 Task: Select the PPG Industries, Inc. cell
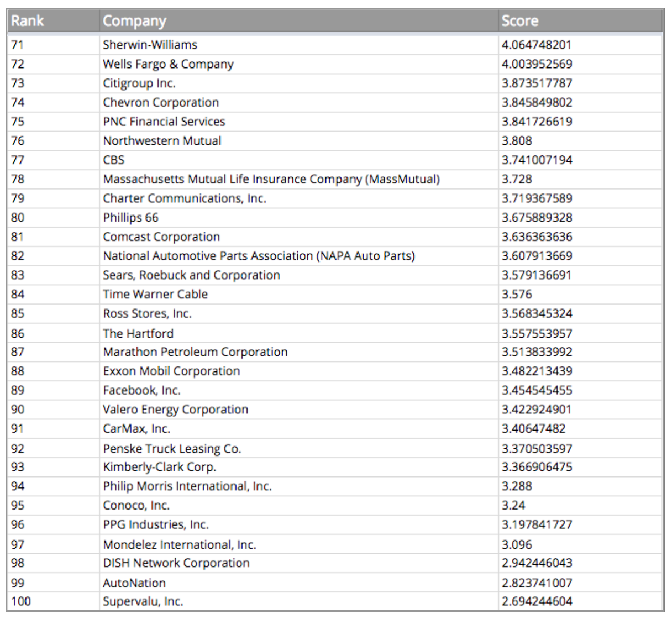pyautogui.click(x=299, y=524)
